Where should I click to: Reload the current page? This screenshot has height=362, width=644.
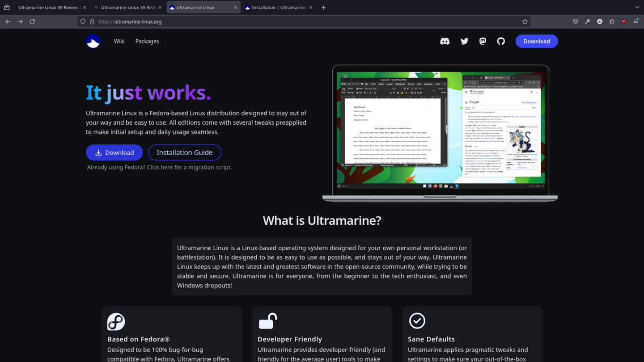[x=32, y=21]
